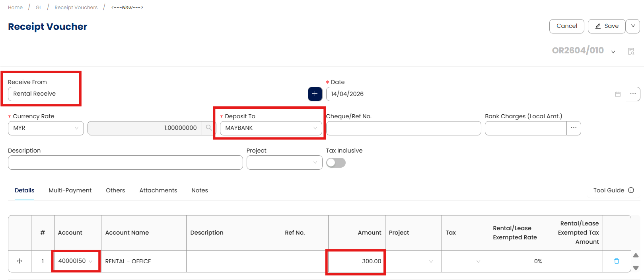Open the Attachments tab

click(x=158, y=190)
